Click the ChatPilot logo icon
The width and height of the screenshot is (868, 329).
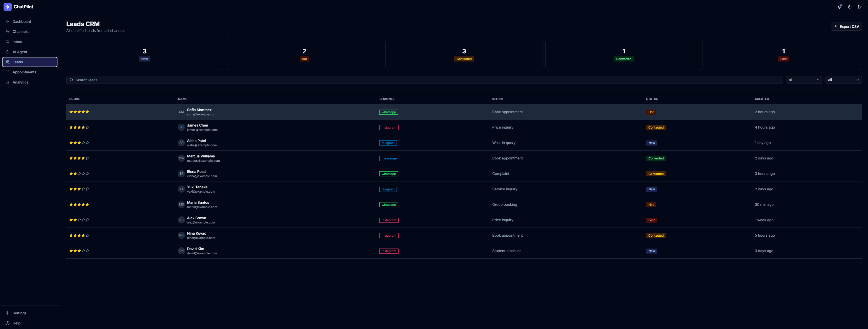[7, 7]
